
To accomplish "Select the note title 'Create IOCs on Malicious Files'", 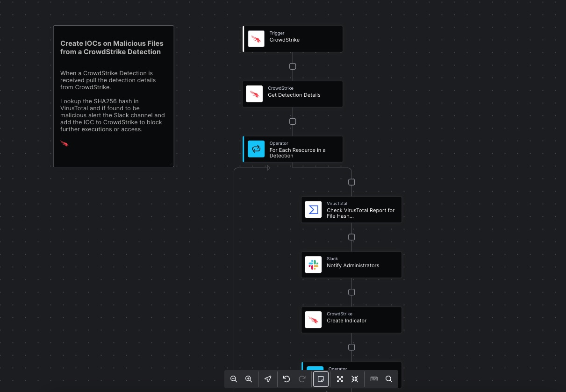I will tap(112, 48).
